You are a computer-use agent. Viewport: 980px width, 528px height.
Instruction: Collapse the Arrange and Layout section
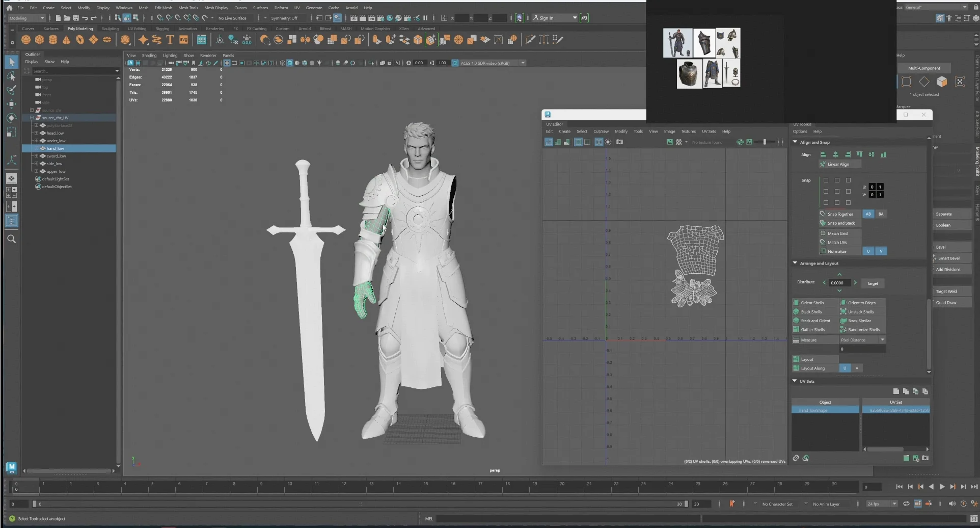[x=795, y=263]
